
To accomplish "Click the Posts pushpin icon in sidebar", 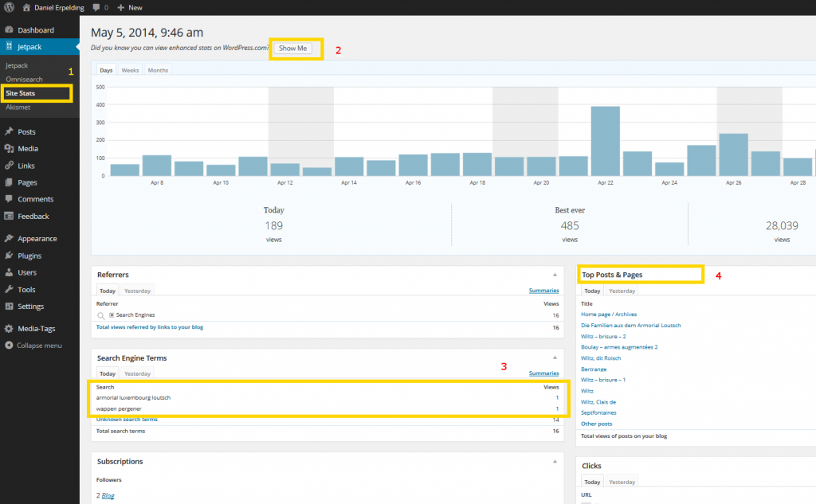I will click(x=9, y=132).
